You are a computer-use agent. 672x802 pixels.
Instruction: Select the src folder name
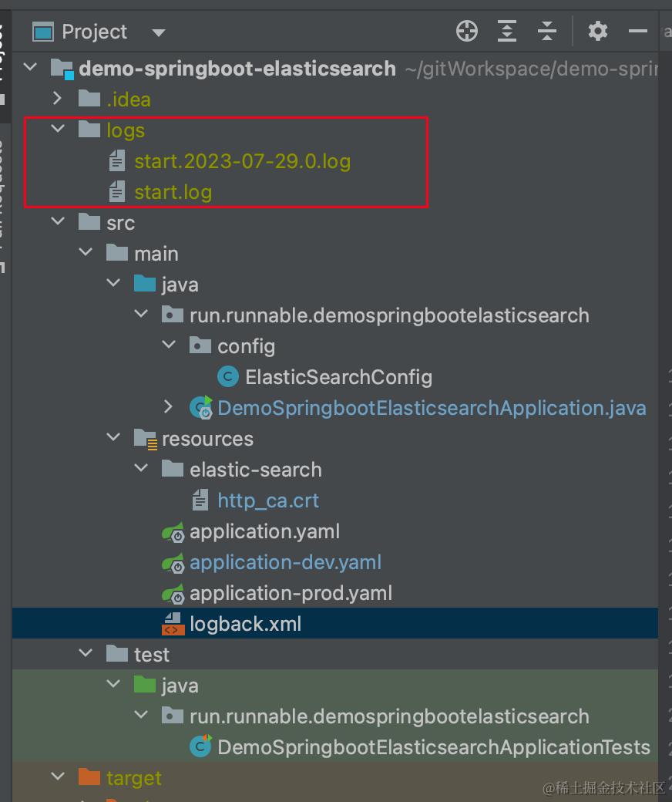(x=120, y=223)
